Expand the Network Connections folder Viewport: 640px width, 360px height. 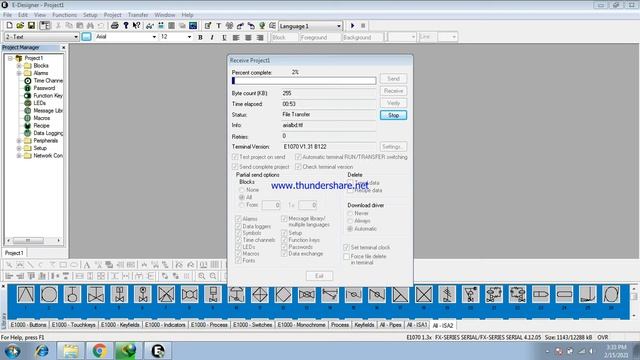point(19,156)
